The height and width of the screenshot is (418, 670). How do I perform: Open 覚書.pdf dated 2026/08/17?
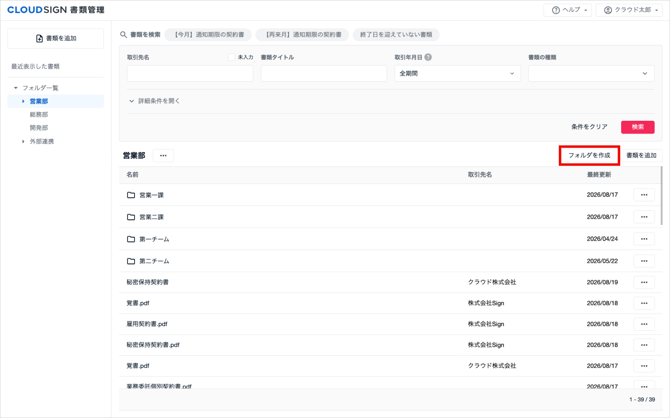(138, 366)
